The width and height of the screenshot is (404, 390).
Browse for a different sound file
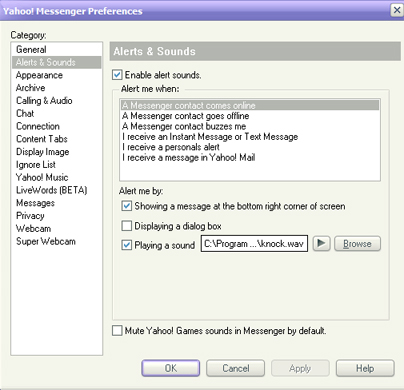click(x=357, y=244)
